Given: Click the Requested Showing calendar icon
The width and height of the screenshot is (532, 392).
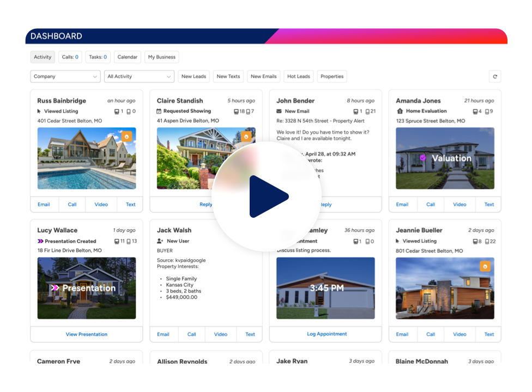Looking at the screenshot, I should (159, 112).
